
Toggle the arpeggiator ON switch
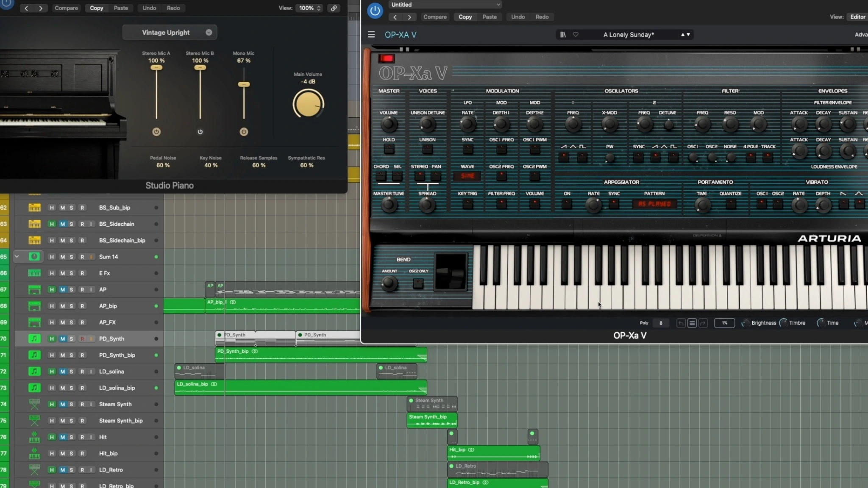[567, 204]
